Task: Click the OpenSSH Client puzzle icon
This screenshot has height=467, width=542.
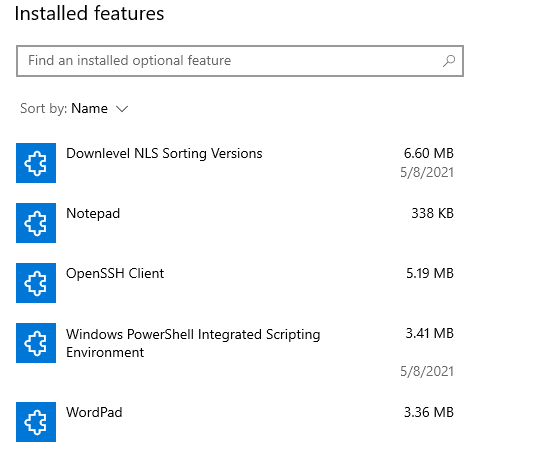Action: [36, 283]
